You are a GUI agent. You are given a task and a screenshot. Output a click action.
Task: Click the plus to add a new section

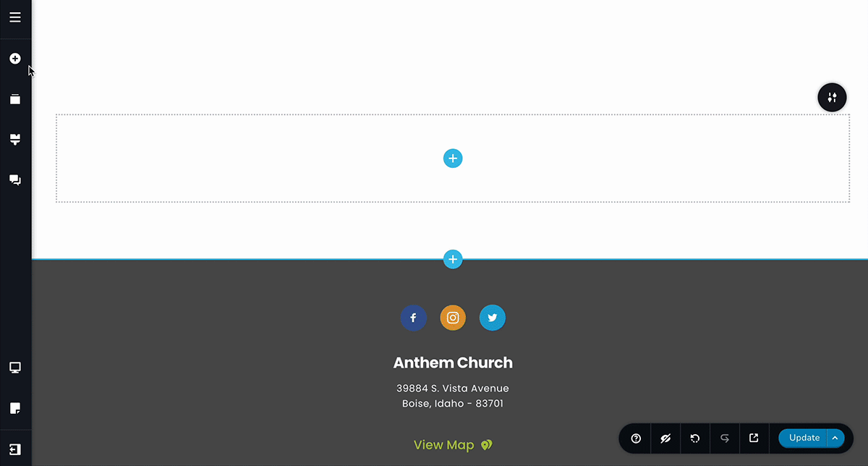(x=453, y=158)
